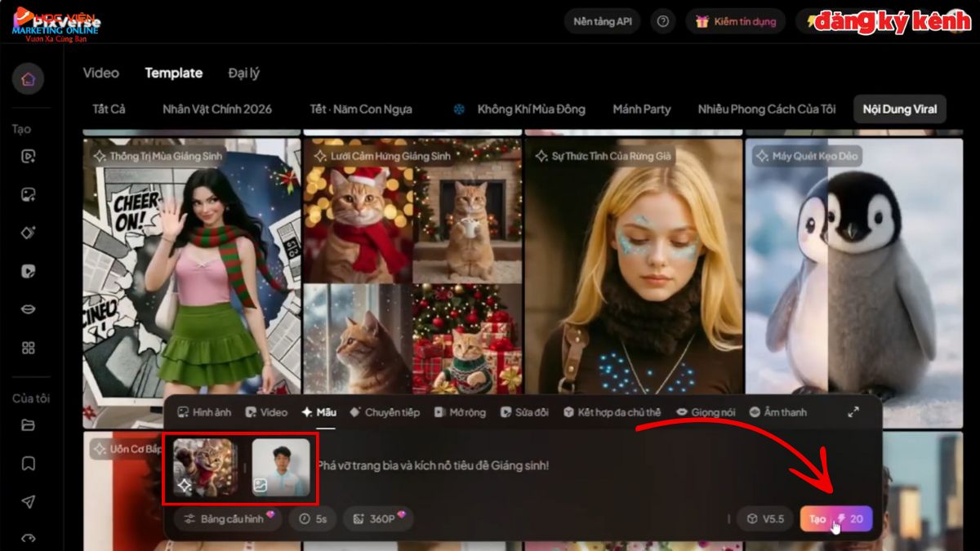
Task: Switch to the Template tab
Action: click(174, 73)
